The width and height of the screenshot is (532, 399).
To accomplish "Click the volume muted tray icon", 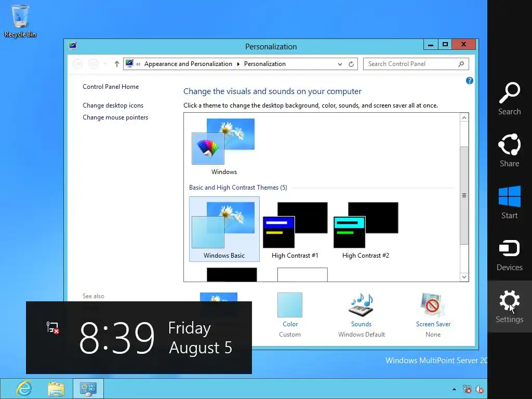I will 480,389.
